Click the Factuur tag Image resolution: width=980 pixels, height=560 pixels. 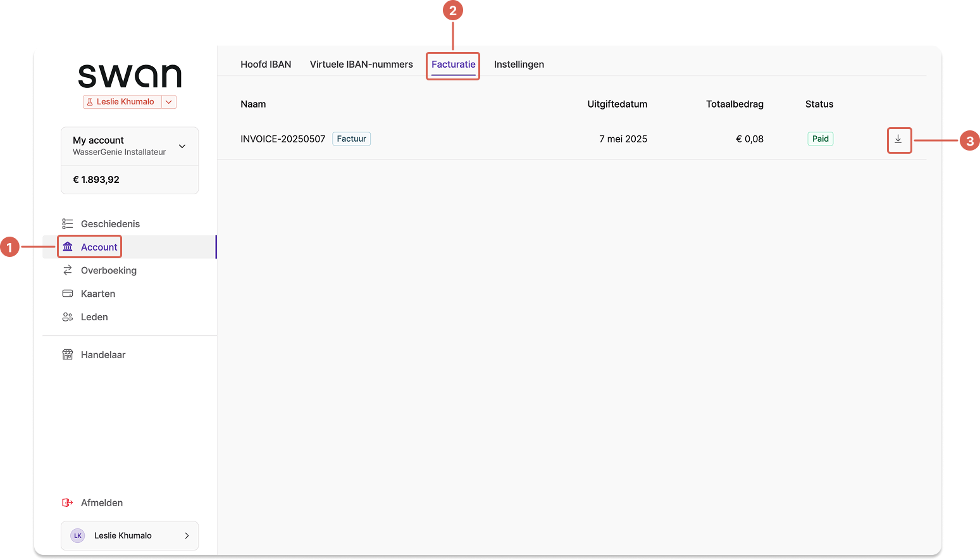tap(352, 139)
